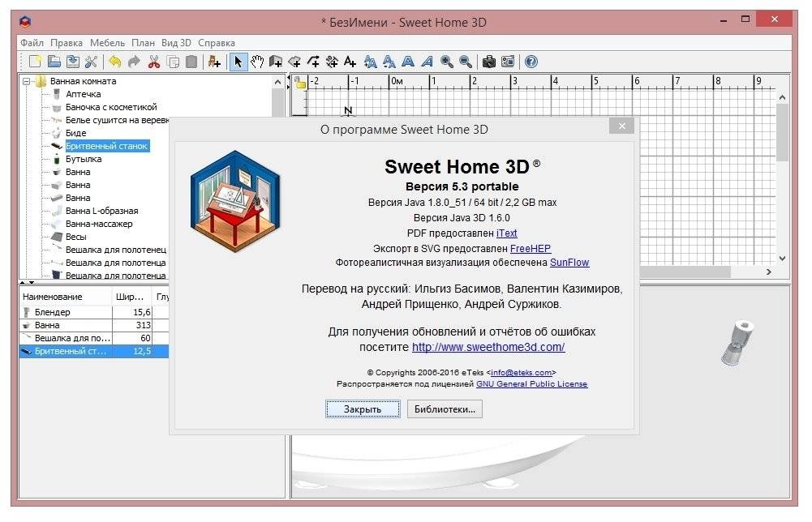The image size is (812, 522).
Task: Click the Create photo camera icon
Action: pos(489,62)
